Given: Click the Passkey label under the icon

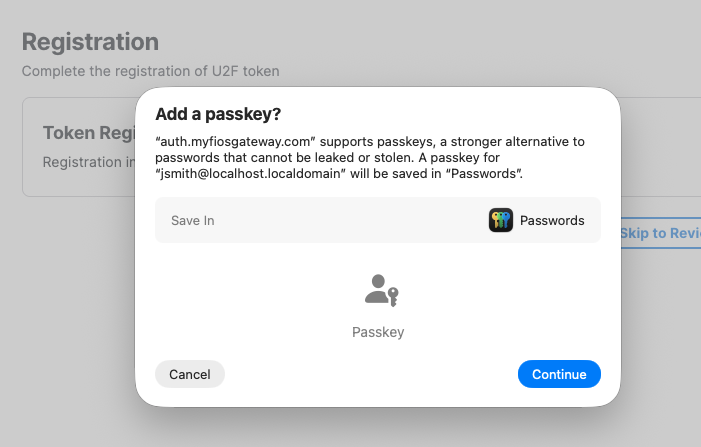Looking at the screenshot, I should 378,332.
